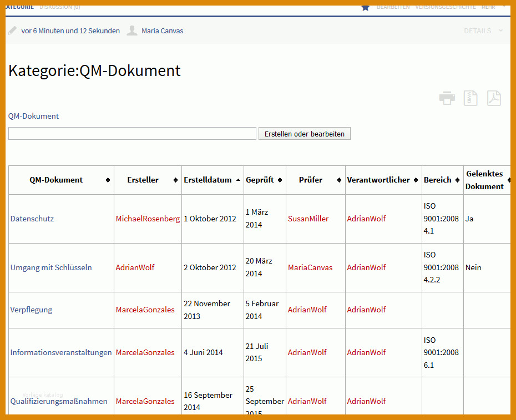
Task: Click the Kategorie:QM-Dokument page heading
Action: tap(94, 71)
